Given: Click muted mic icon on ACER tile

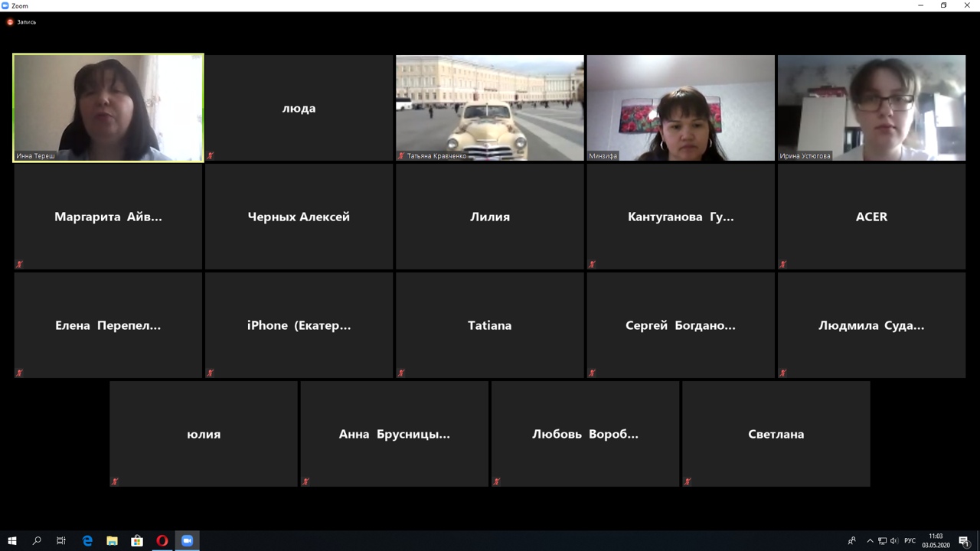Looking at the screenshot, I should click(782, 264).
